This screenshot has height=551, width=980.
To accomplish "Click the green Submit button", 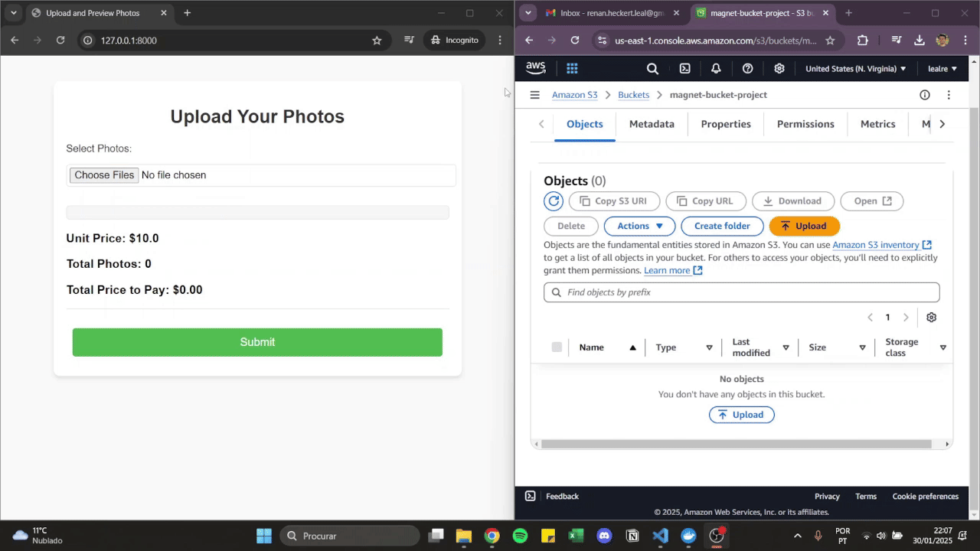I will point(257,342).
